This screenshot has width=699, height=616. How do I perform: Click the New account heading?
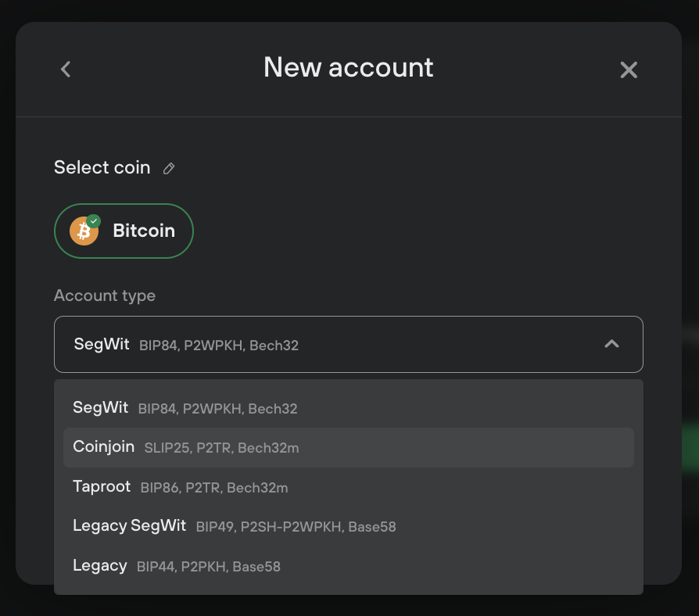click(348, 67)
